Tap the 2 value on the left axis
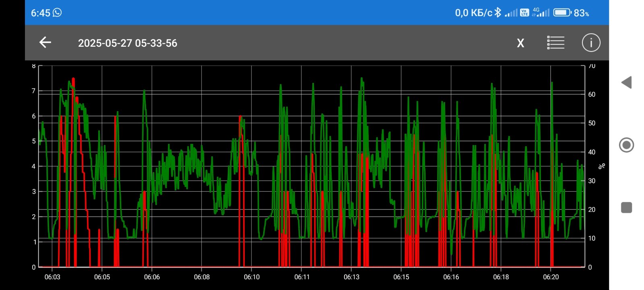The image size is (644, 290). pyautogui.click(x=34, y=217)
